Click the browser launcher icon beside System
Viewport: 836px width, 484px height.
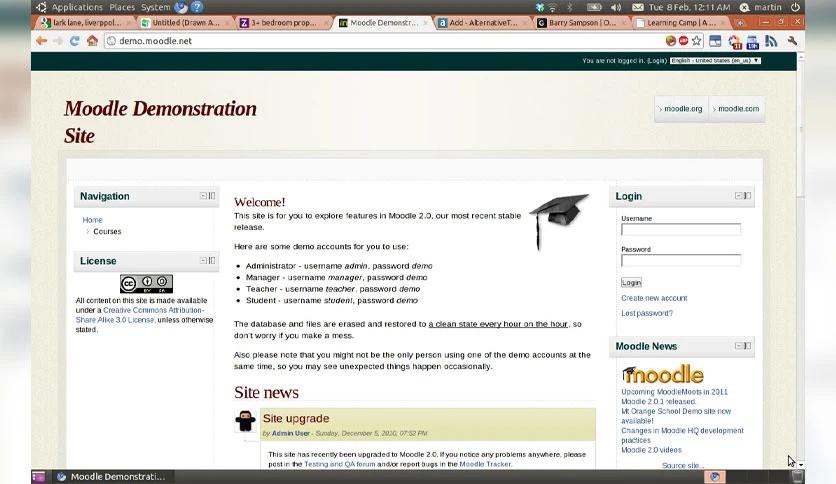181,7
